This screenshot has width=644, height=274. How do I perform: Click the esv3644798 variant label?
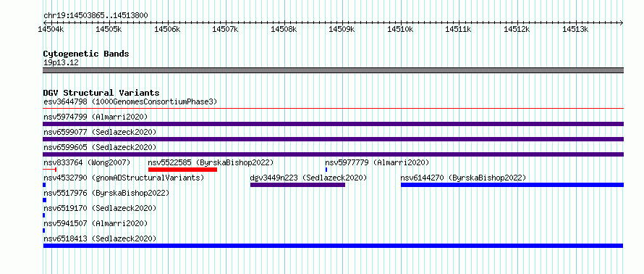[x=130, y=101]
